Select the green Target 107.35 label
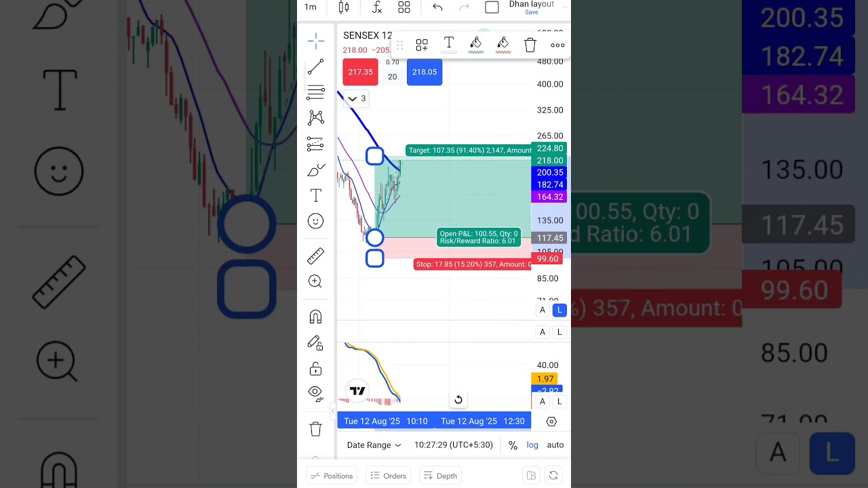The height and width of the screenshot is (488, 868). [x=469, y=150]
